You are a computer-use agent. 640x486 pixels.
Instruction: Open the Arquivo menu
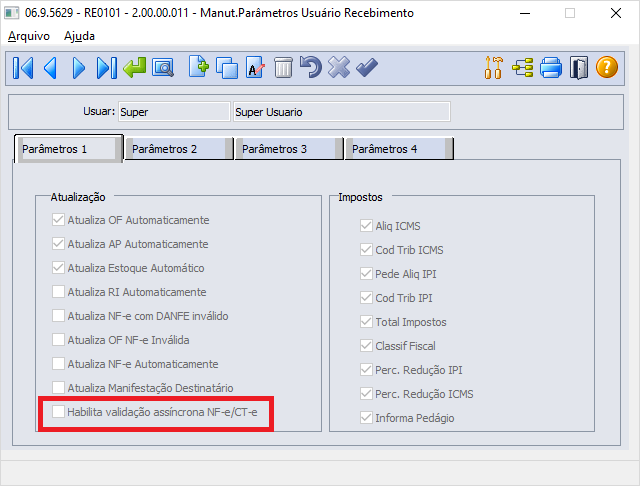(x=29, y=36)
